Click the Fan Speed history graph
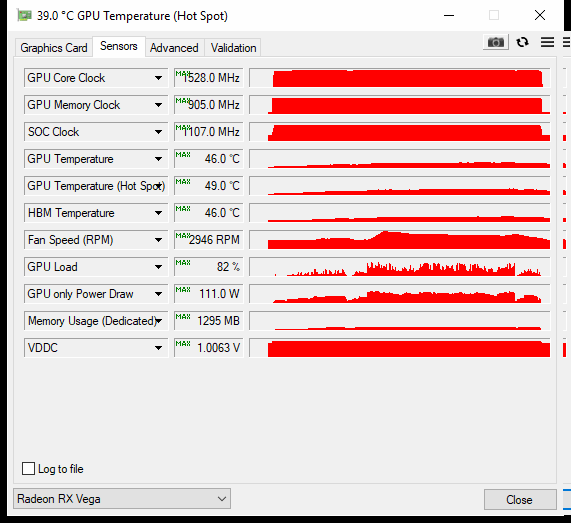This screenshot has height=523, width=571. [400, 240]
